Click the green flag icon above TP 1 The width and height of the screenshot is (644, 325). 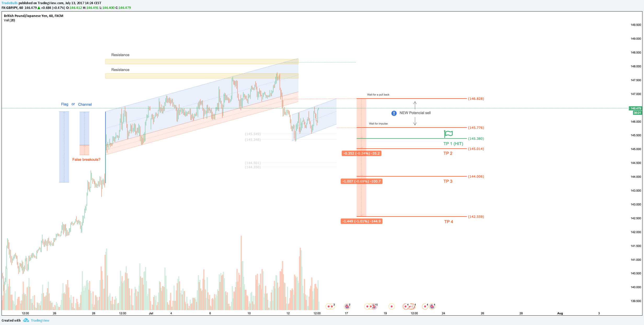448,134
